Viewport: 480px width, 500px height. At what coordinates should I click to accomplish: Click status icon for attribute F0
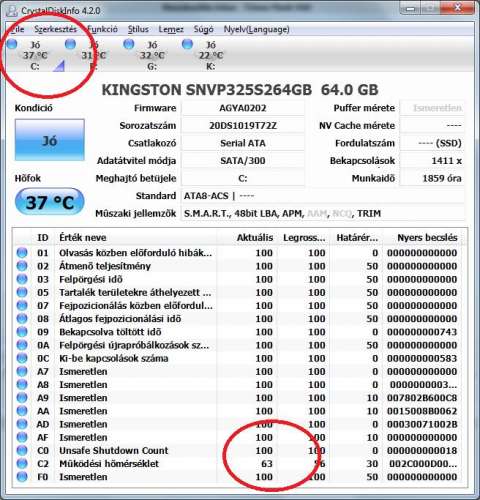[x=22, y=477]
